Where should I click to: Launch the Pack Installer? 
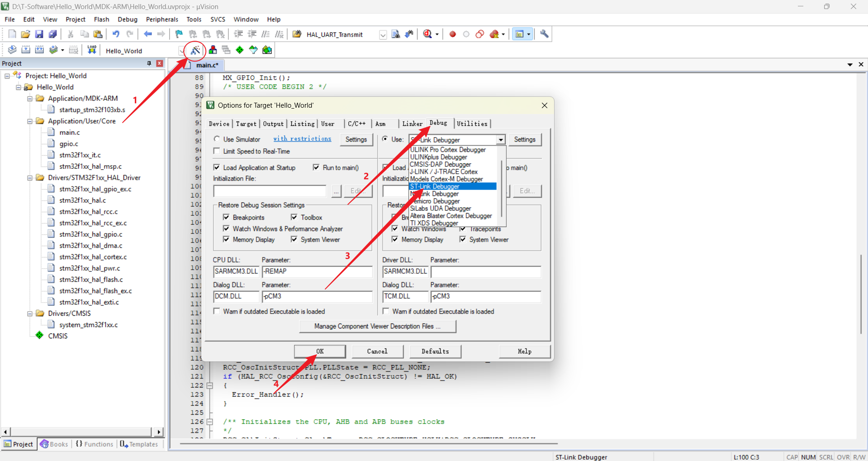[267, 50]
